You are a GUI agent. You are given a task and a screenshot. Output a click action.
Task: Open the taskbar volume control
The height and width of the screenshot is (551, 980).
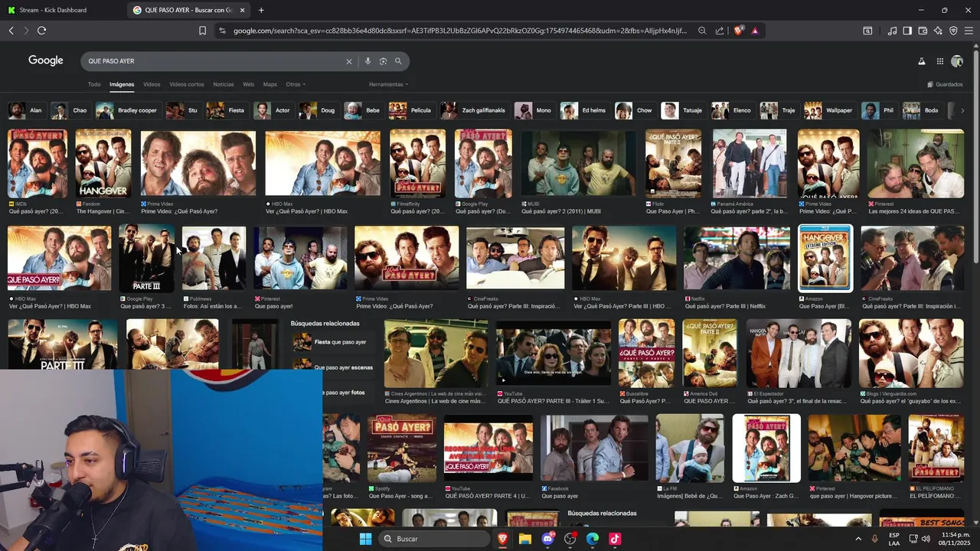[926, 539]
